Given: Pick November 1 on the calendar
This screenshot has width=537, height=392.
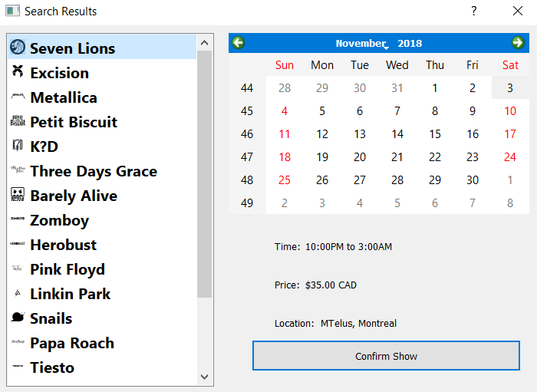Looking at the screenshot, I should tap(435, 88).
